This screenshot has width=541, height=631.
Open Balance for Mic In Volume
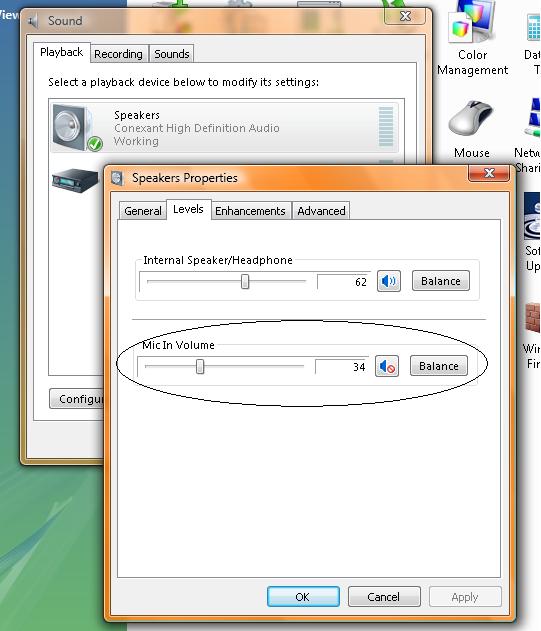coord(439,366)
